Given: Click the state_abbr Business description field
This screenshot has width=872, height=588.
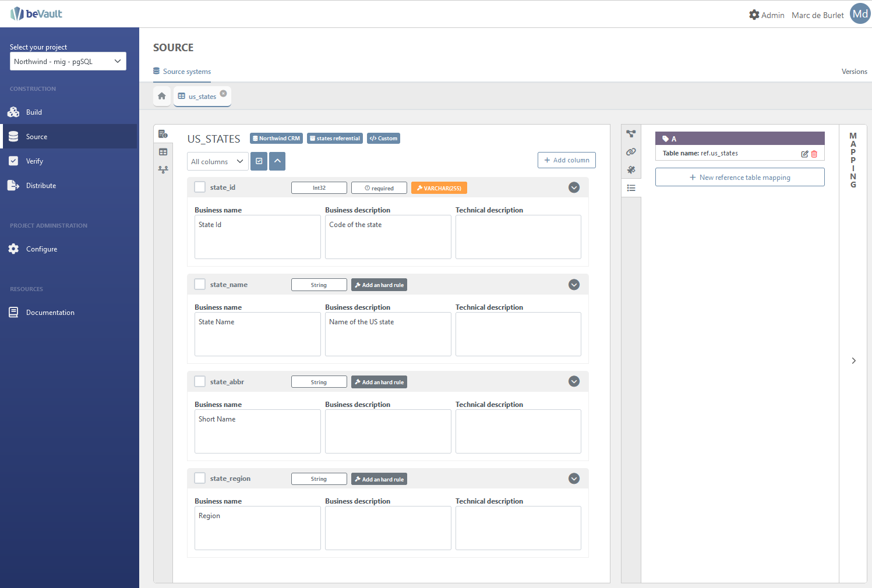Looking at the screenshot, I should click(388, 431).
